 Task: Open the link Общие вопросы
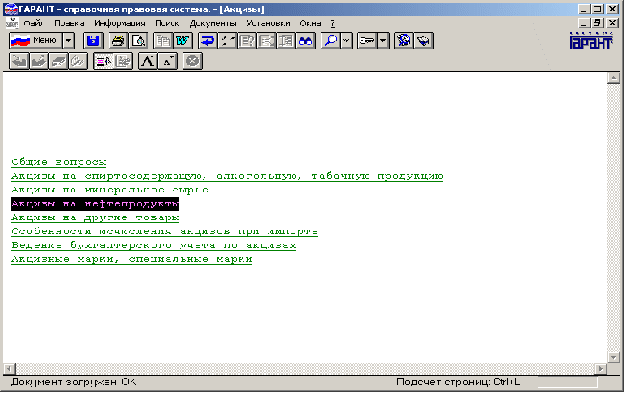pos(59,162)
